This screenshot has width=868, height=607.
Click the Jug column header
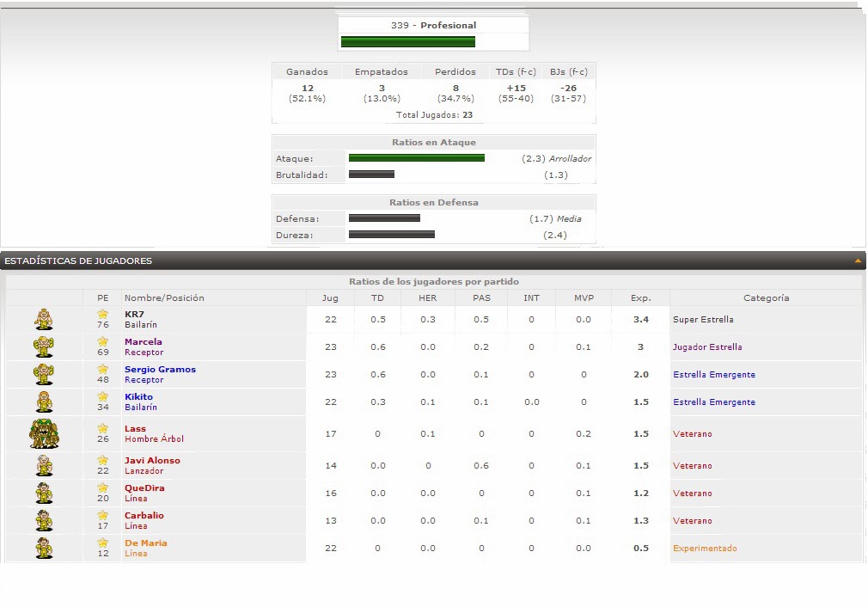pyautogui.click(x=330, y=298)
